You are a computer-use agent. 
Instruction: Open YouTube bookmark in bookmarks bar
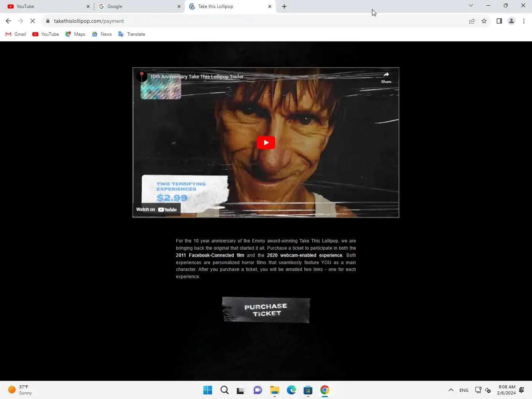click(x=46, y=34)
